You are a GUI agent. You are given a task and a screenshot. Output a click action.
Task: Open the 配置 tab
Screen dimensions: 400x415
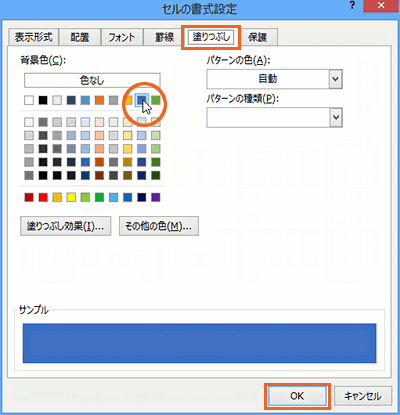click(x=80, y=37)
